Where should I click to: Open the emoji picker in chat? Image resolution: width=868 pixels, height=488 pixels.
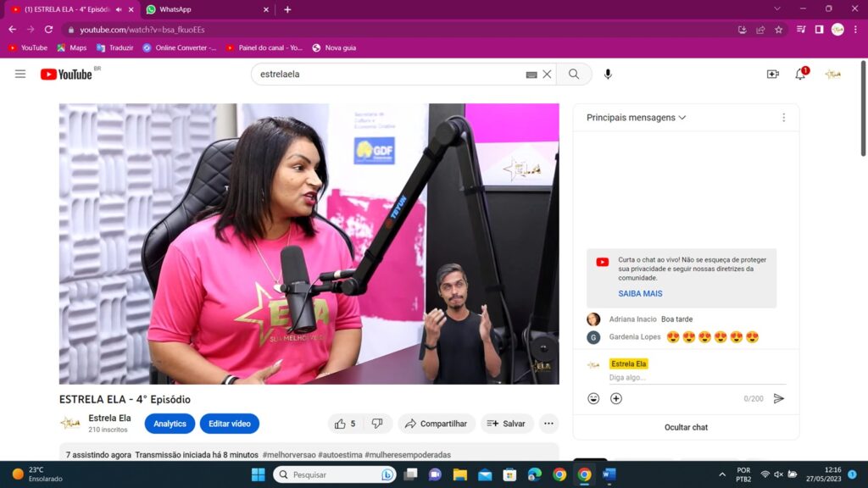593,398
